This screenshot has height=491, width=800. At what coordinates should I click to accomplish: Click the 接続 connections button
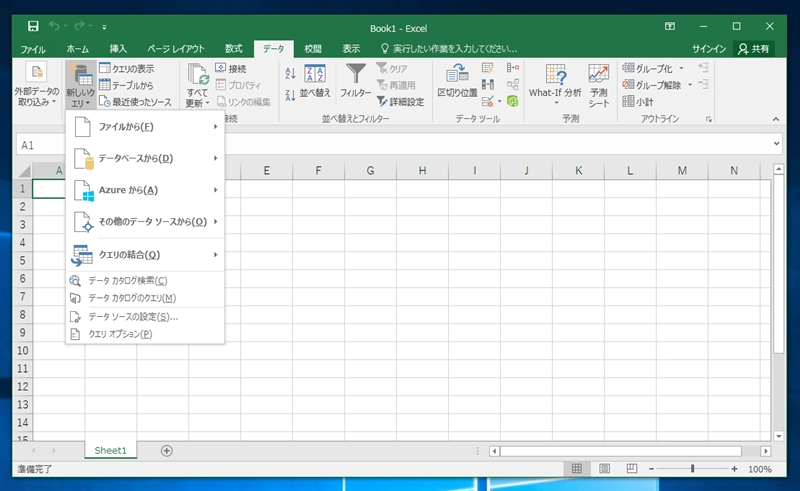point(231,68)
